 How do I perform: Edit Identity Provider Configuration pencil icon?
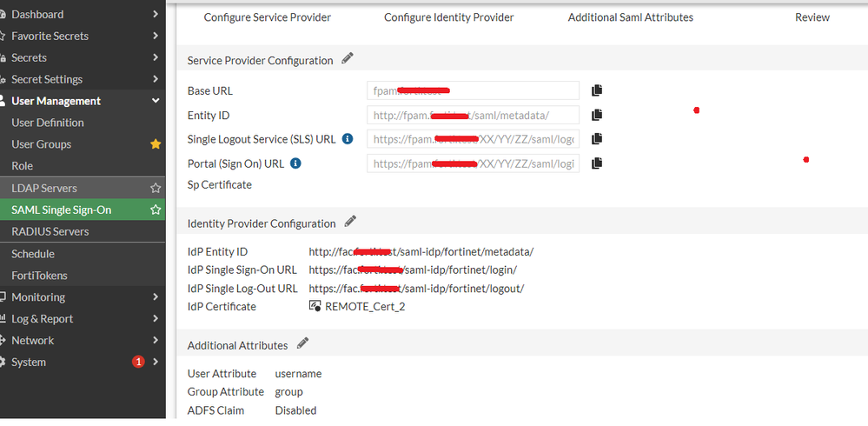(x=350, y=222)
